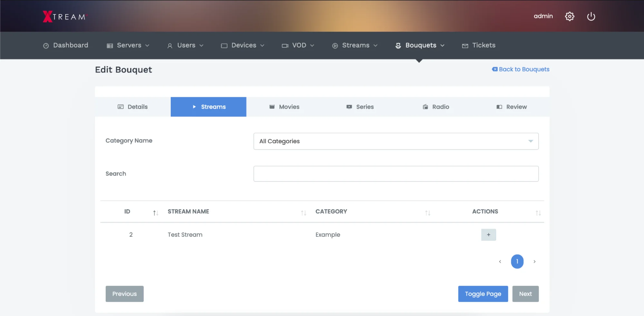The width and height of the screenshot is (644, 316).
Task: Click the Next button
Action: click(x=525, y=294)
